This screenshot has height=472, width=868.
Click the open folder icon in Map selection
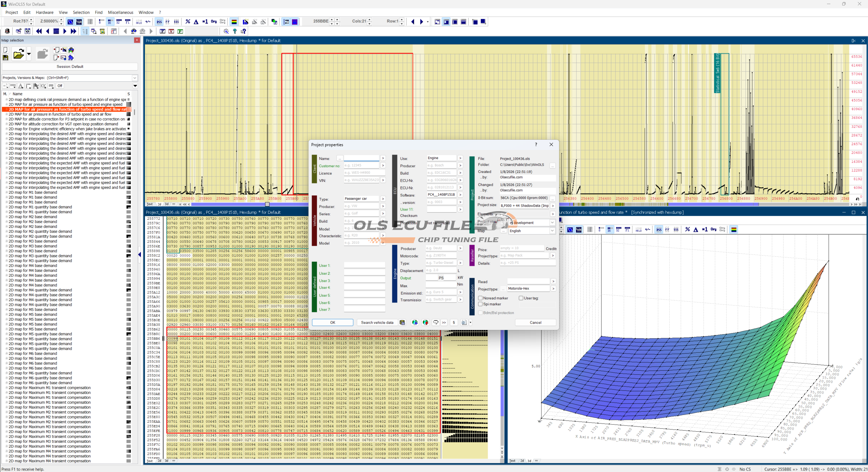pyautogui.click(x=19, y=54)
